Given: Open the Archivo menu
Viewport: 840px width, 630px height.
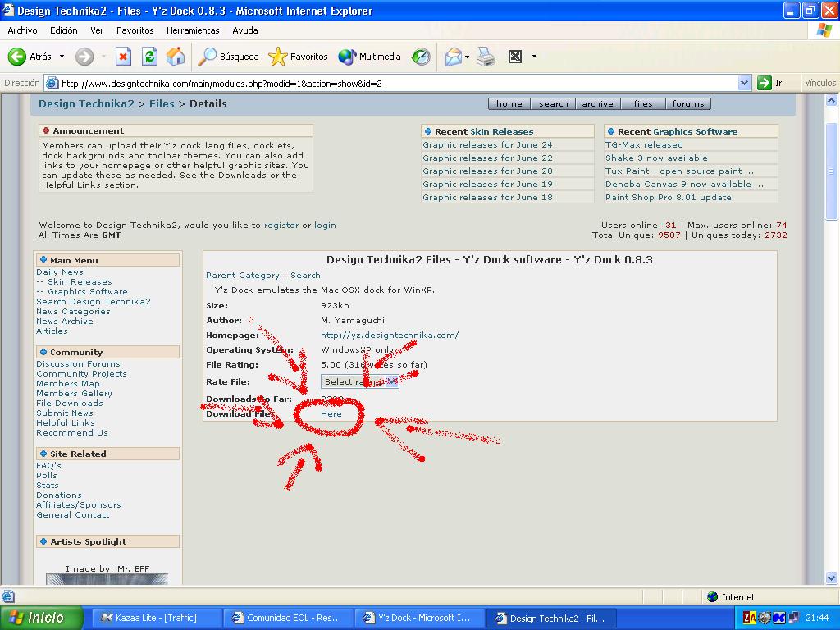Looking at the screenshot, I should (22, 30).
